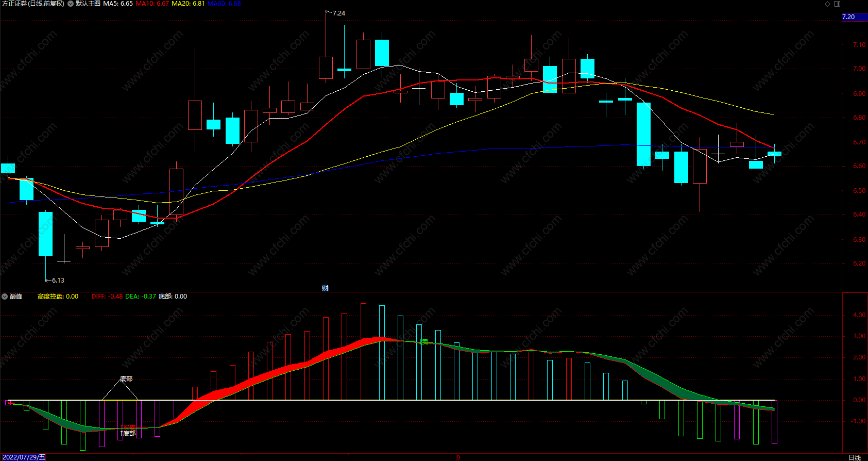This screenshot has width=868, height=461.
Task: Click the 财 finance marker below the chart
Action: tap(325, 288)
